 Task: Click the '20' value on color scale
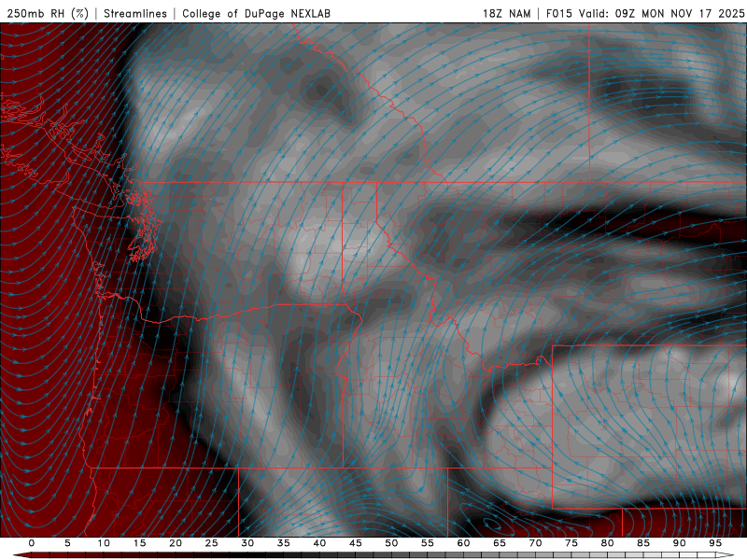[176, 543]
